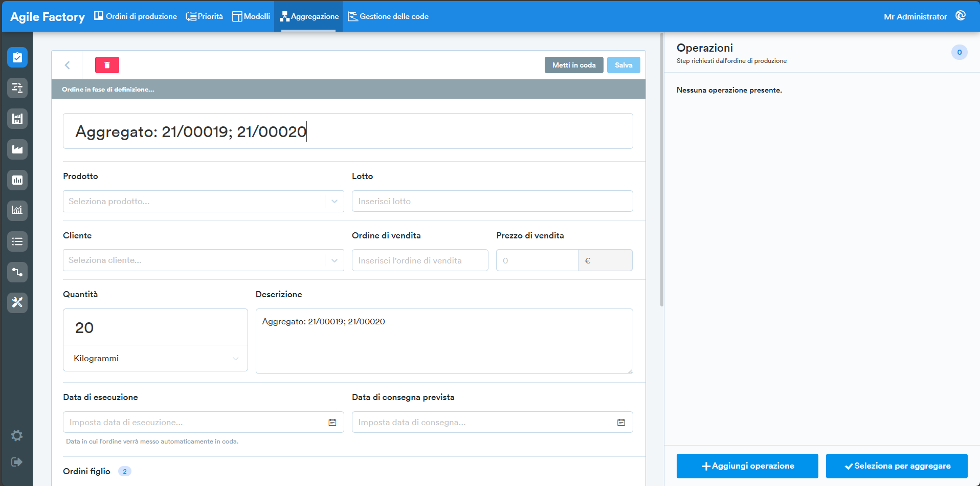The width and height of the screenshot is (980, 486).
Task: Click the Imposta data di esecuzione field
Action: click(204, 422)
